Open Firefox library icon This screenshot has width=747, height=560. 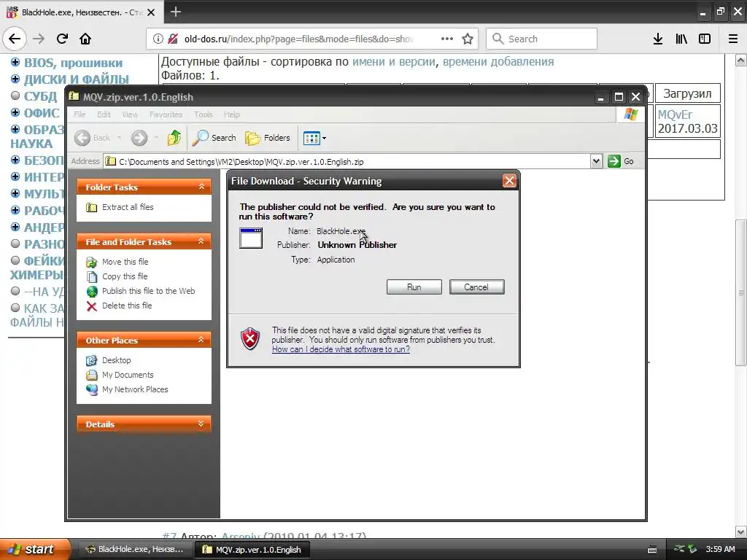click(x=681, y=39)
